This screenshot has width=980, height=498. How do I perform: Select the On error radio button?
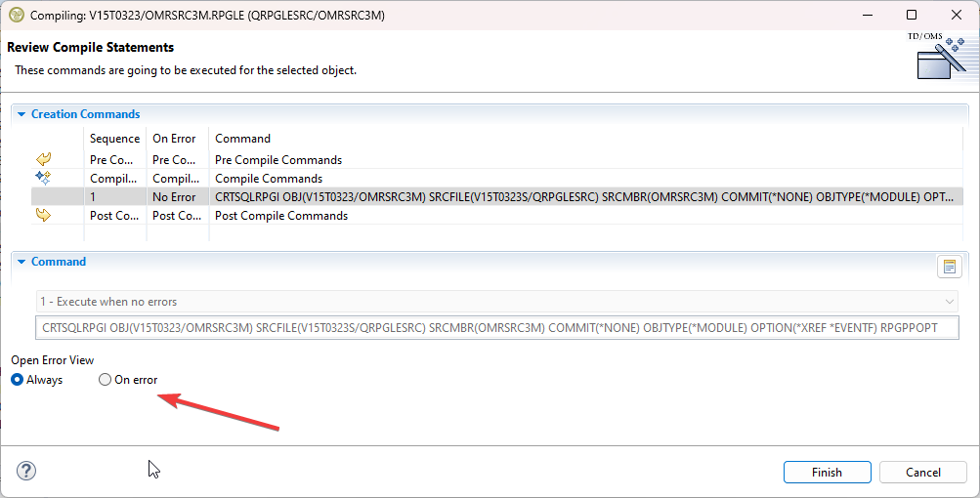pos(106,380)
